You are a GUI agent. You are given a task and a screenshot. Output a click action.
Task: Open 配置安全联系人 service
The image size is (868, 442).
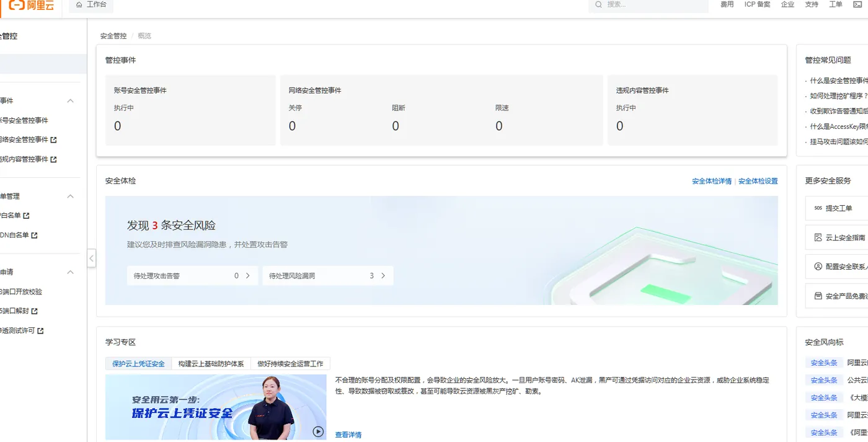(837, 267)
